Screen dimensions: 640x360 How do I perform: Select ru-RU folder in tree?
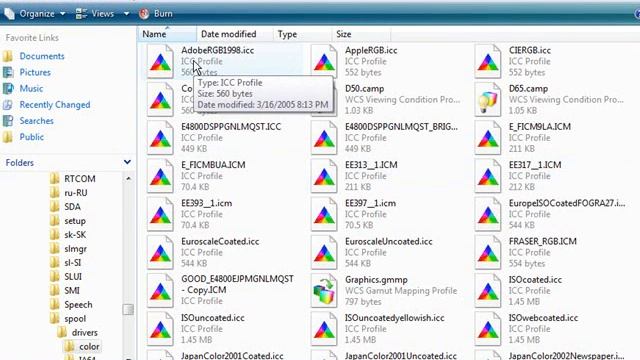coord(76,193)
